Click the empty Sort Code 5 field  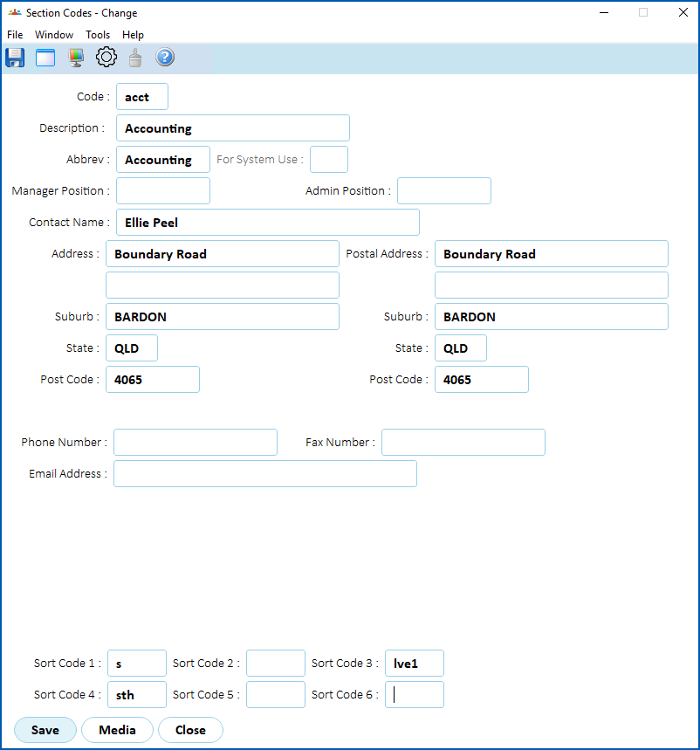tap(276, 694)
